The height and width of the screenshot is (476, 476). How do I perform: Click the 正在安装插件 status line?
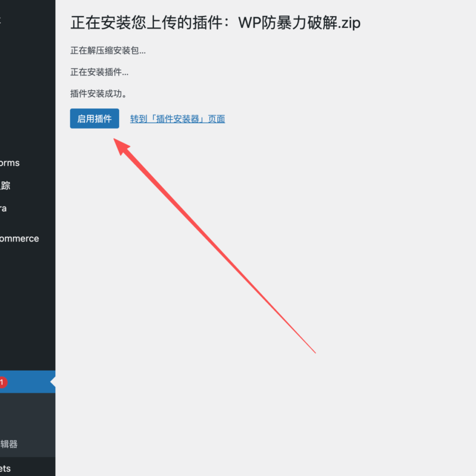[x=99, y=72]
